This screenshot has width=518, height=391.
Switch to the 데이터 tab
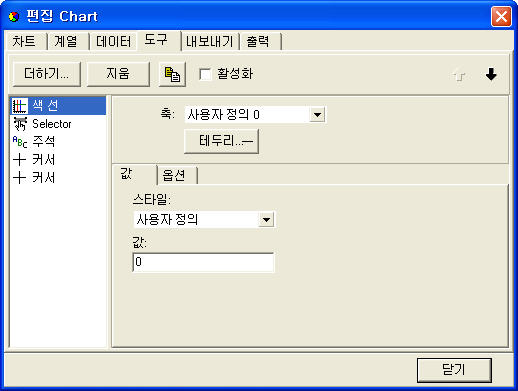[x=113, y=42]
